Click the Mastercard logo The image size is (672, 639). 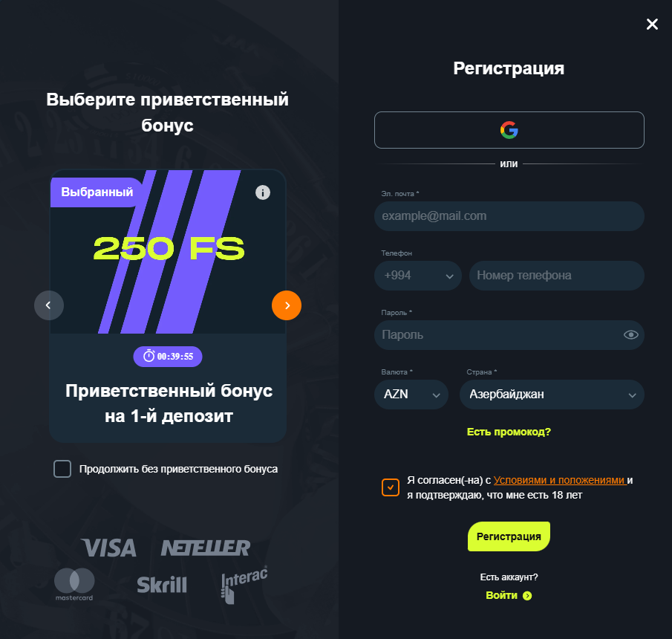[x=74, y=584]
